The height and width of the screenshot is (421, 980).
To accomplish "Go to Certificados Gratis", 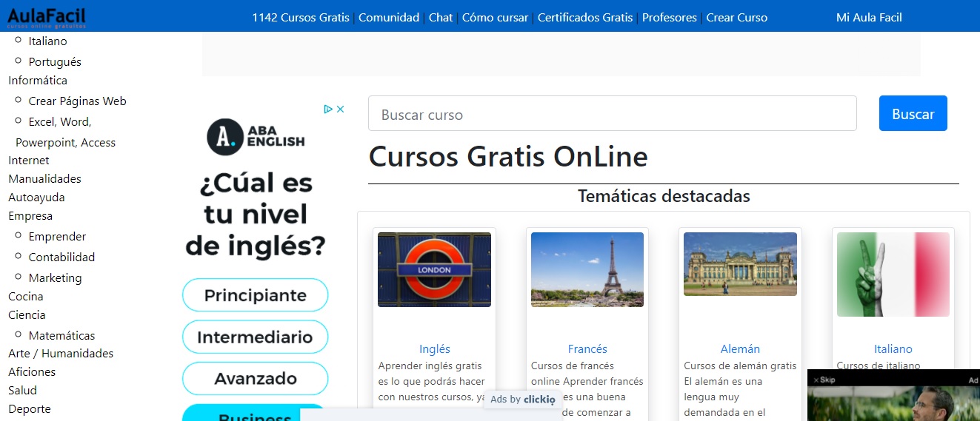I will (585, 17).
